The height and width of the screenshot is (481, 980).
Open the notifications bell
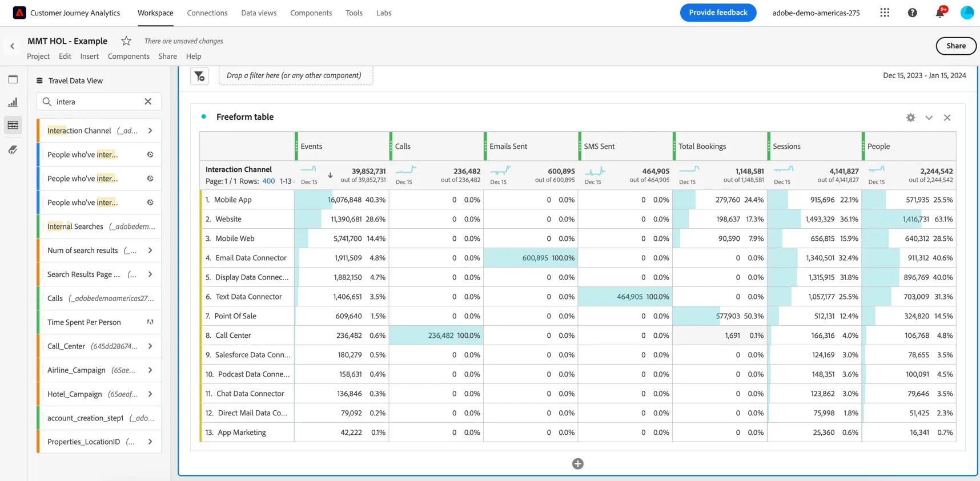(x=940, y=13)
